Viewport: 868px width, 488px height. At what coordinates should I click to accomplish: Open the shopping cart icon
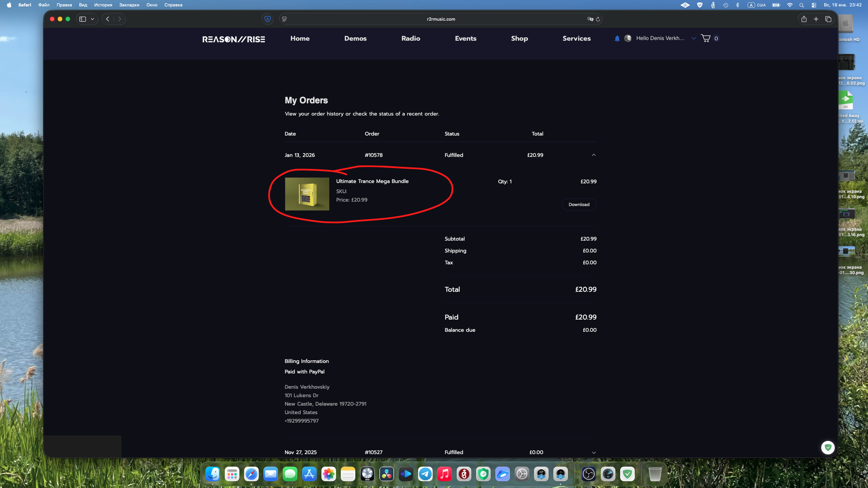point(706,38)
